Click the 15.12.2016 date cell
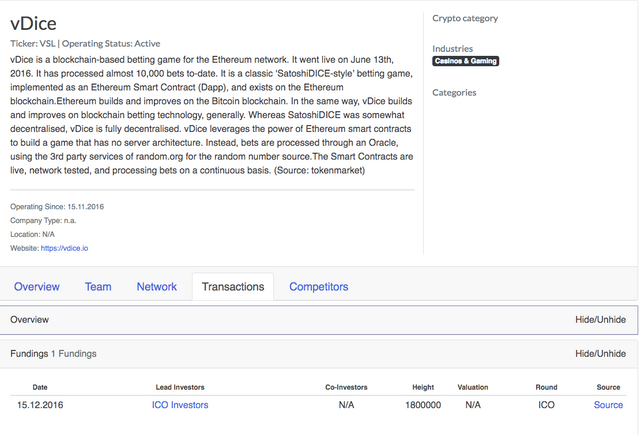 (x=40, y=405)
